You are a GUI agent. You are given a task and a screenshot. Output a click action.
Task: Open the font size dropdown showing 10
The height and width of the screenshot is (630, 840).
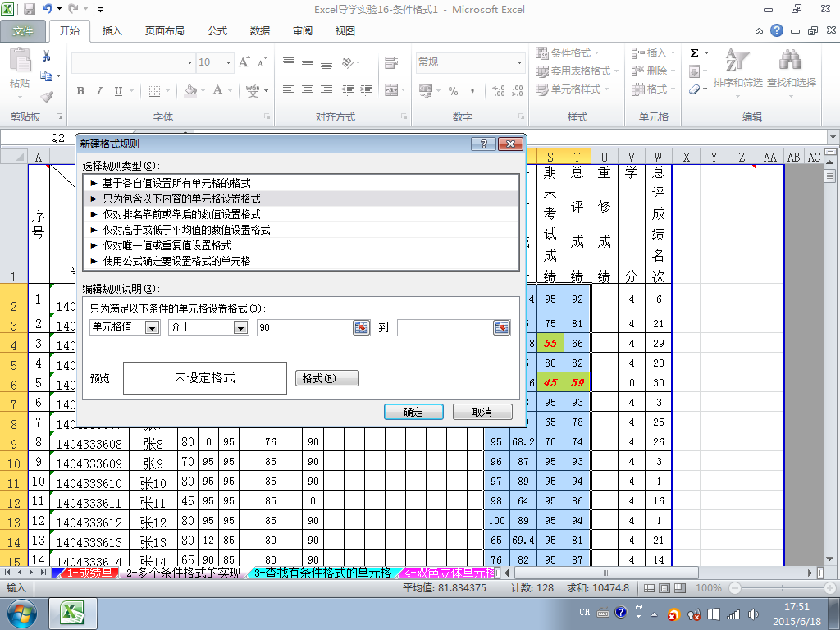(x=228, y=62)
